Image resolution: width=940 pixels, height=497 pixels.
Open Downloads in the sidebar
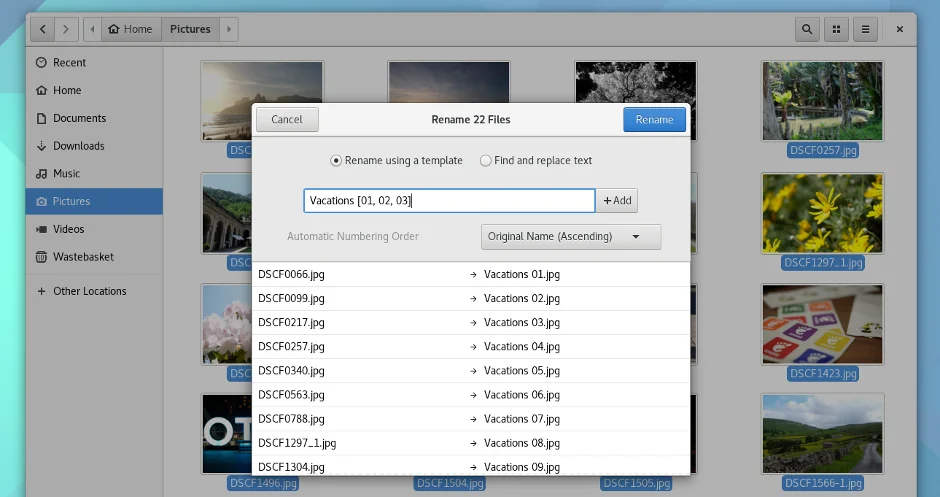(x=78, y=146)
